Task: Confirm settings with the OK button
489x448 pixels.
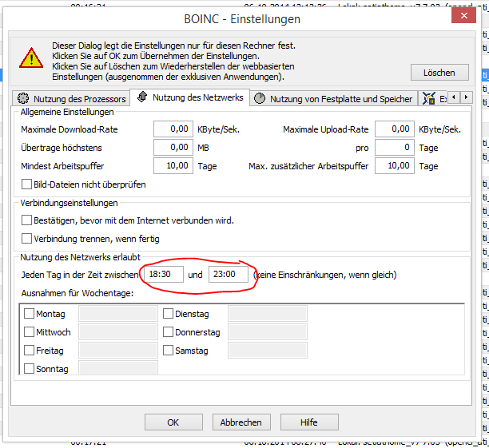Action: 173,422
